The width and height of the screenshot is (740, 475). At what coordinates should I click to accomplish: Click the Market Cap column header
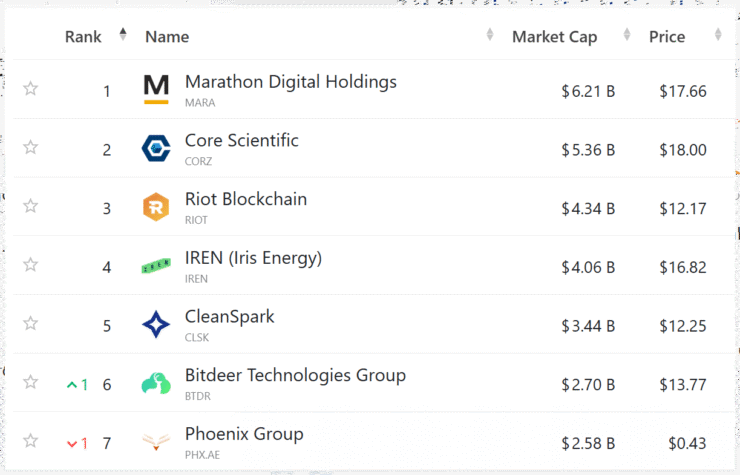click(555, 37)
